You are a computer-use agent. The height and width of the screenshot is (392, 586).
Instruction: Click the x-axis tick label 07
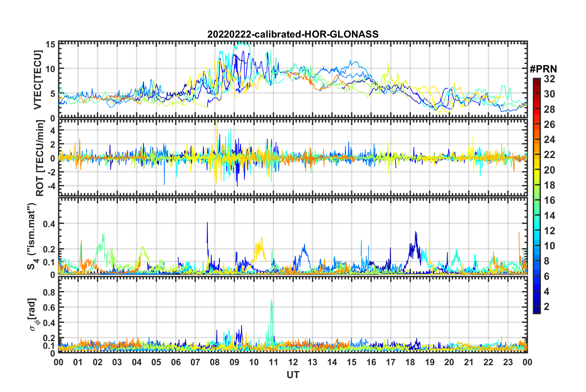click(195, 362)
